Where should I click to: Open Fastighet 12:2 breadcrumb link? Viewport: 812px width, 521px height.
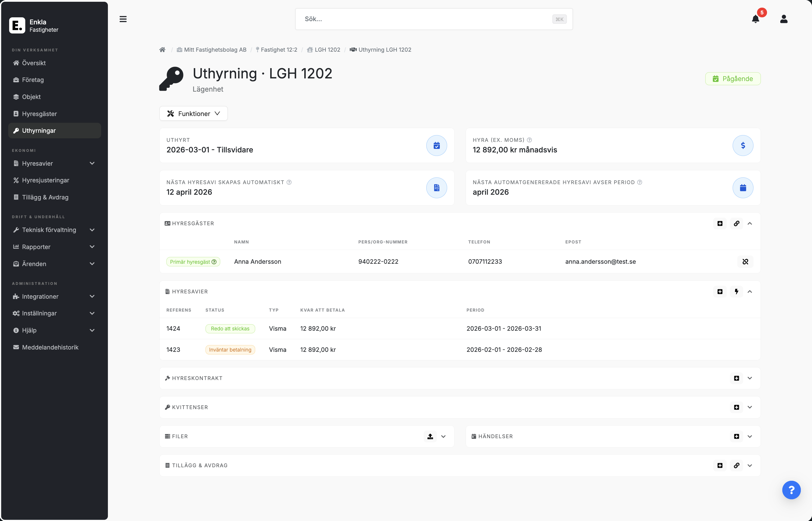click(279, 50)
